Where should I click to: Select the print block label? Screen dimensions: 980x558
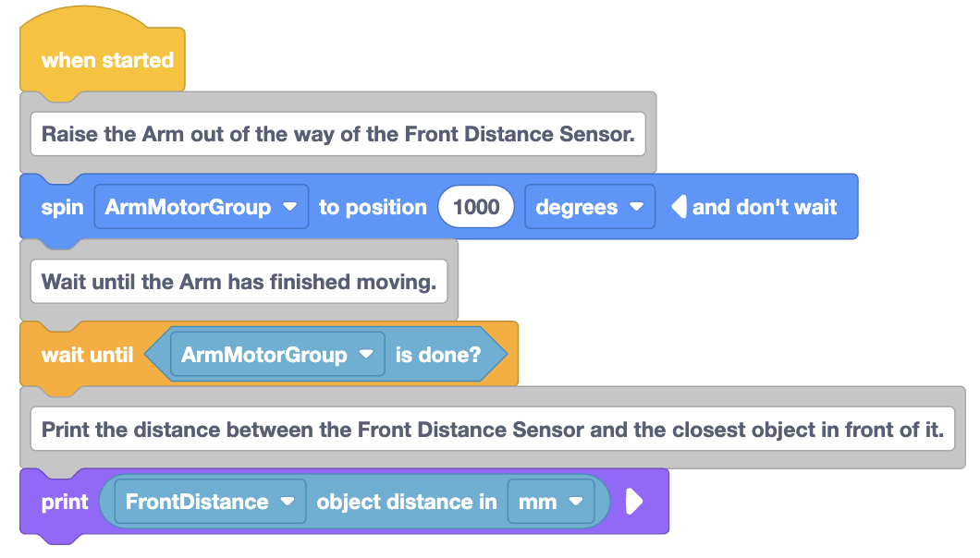point(65,502)
